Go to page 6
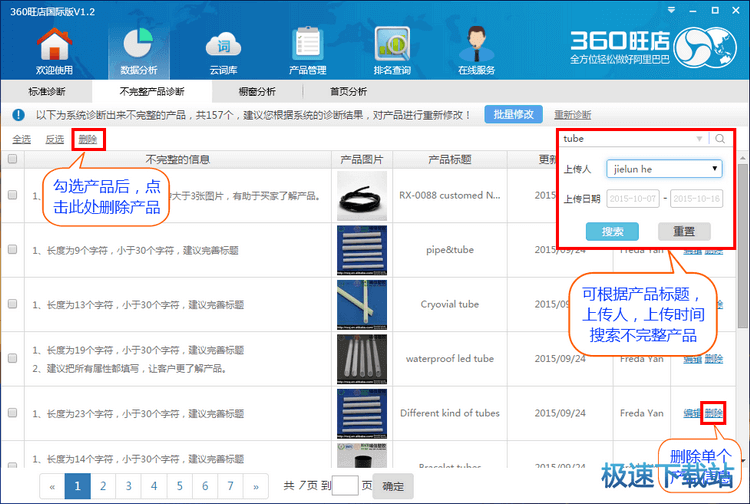The width and height of the screenshot is (750, 504). point(205,486)
